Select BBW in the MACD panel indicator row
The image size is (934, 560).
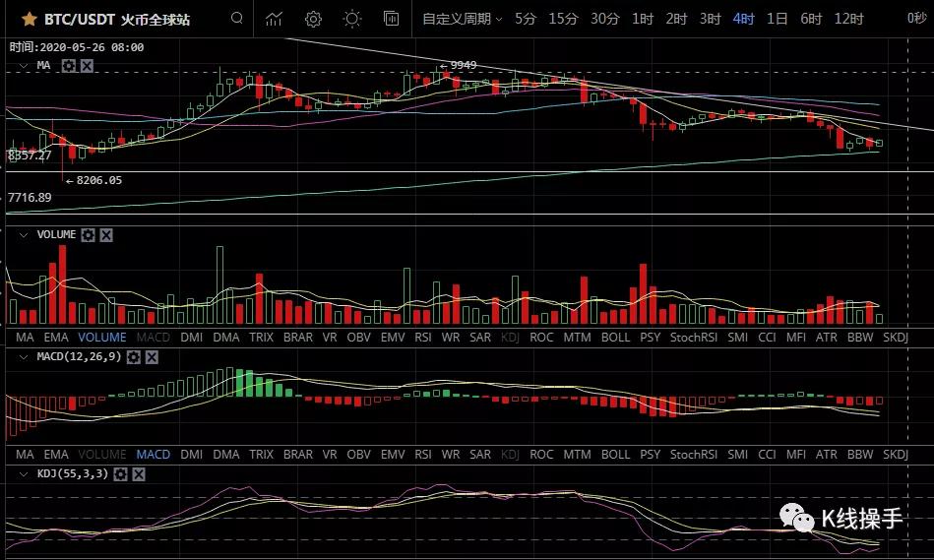[x=860, y=455]
